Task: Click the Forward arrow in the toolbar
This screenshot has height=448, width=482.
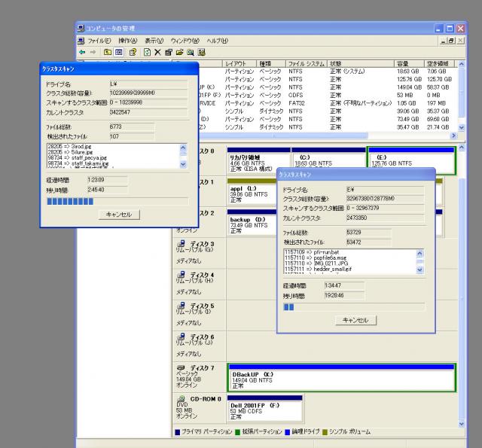Action: pyautogui.click(x=92, y=52)
